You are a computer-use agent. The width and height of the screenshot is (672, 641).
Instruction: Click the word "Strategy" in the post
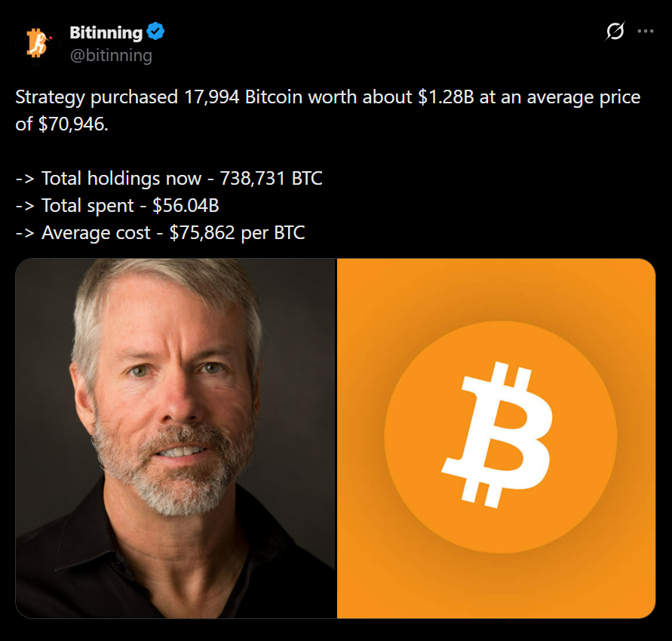(49, 97)
